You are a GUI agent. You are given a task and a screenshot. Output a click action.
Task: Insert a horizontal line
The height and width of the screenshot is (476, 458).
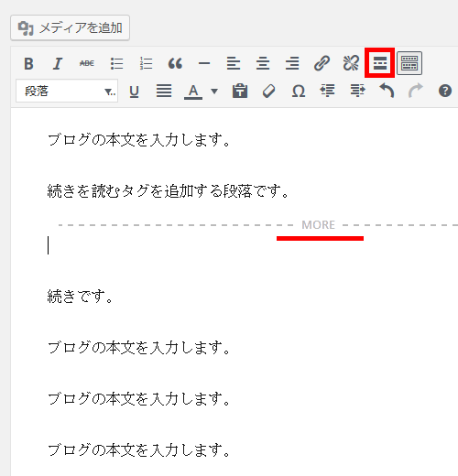pyautogui.click(x=204, y=64)
